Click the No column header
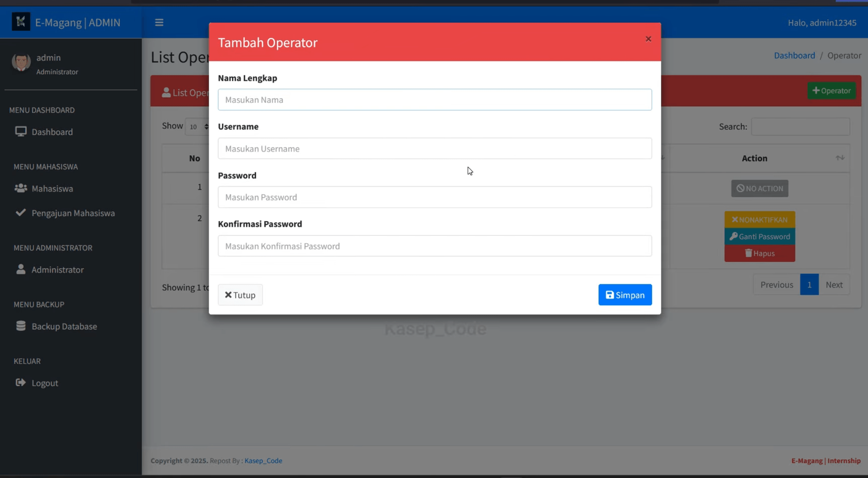Image resolution: width=868 pixels, height=478 pixels. 195,158
